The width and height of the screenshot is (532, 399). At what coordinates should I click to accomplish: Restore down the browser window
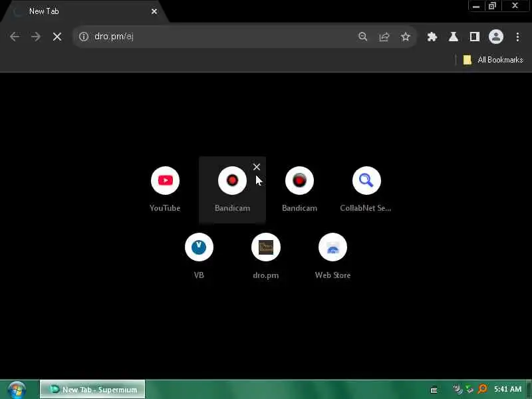(492, 6)
